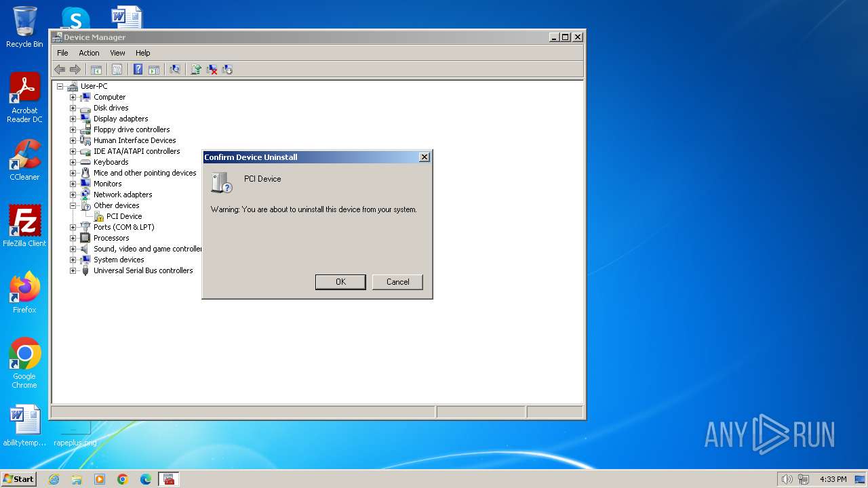The width and height of the screenshot is (868, 488).
Task: Click the network tray icon
Action: click(x=804, y=479)
